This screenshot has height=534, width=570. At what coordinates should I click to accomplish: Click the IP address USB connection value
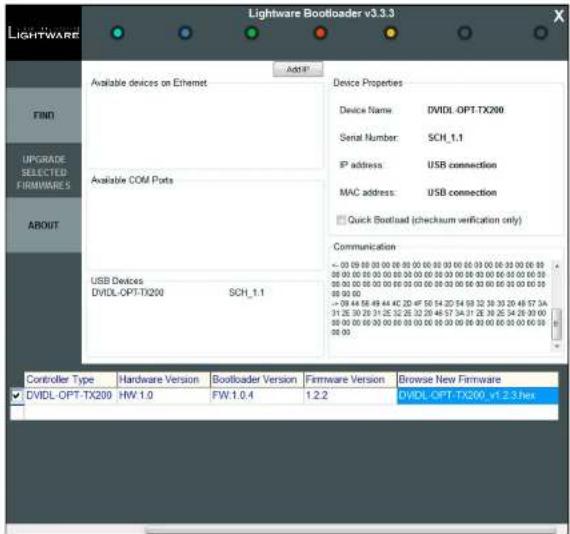coord(462,165)
